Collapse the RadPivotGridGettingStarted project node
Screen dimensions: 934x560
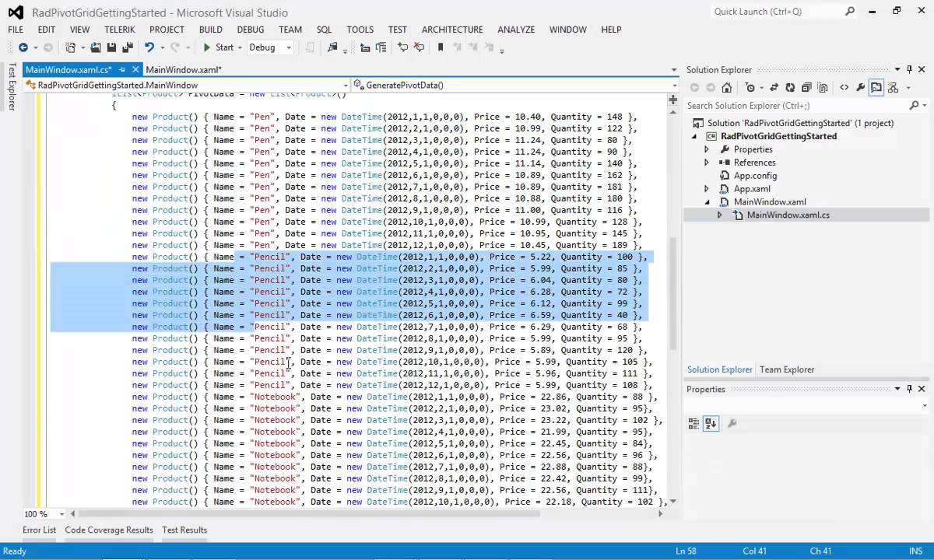pyautogui.click(x=695, y=136)
